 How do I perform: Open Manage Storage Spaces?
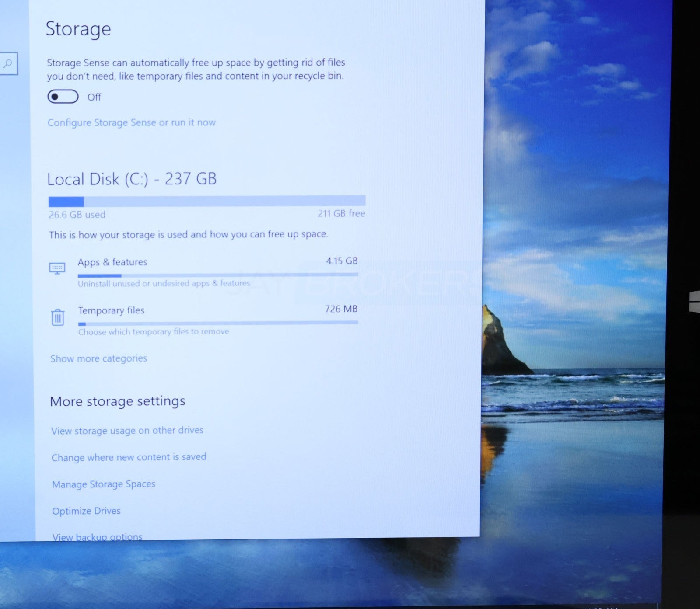[104, 484]
